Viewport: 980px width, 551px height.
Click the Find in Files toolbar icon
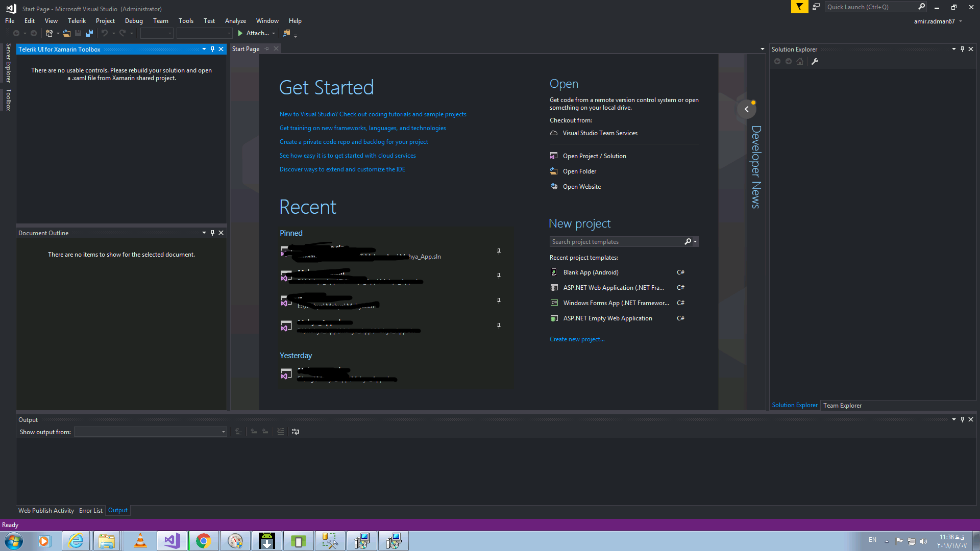(286, 33)
